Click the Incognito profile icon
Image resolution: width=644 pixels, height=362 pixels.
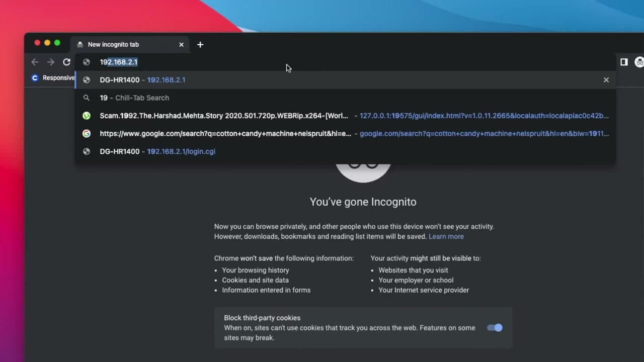[x=639, y=62]
